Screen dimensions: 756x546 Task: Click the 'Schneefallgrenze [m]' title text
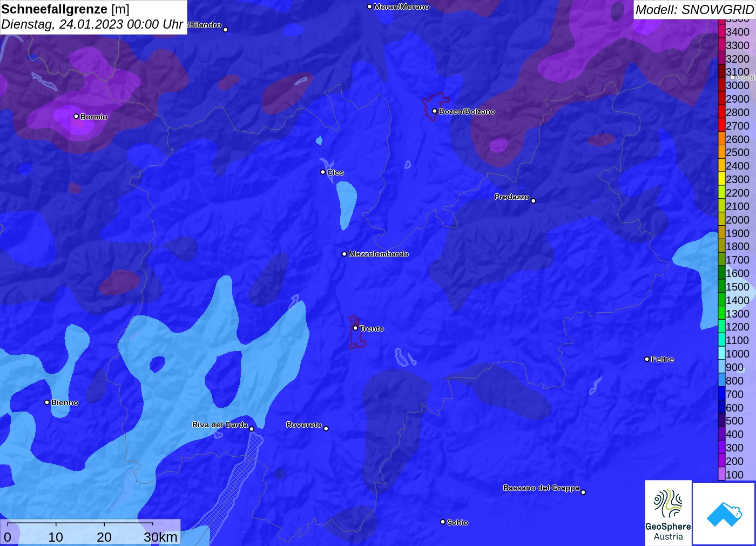pos(65,9)
